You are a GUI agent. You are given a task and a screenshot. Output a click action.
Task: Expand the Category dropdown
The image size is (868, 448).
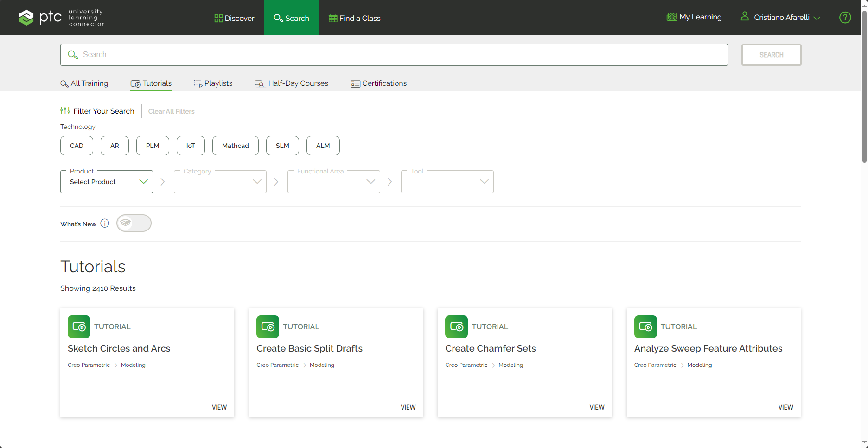coord(220,181)
